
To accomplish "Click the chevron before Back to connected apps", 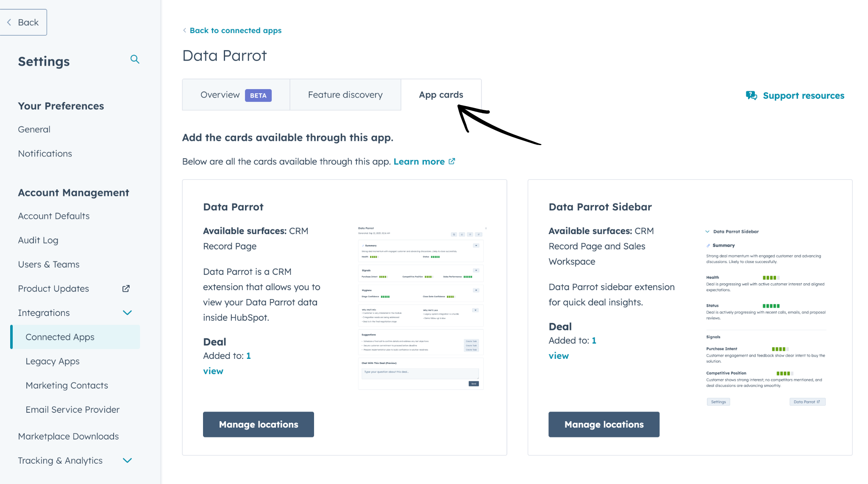I will coord(184,30).
